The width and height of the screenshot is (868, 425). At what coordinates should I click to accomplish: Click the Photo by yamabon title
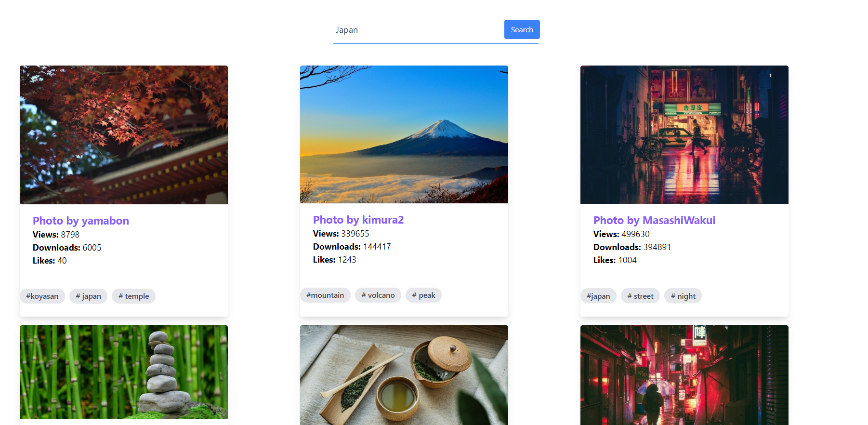81,221
